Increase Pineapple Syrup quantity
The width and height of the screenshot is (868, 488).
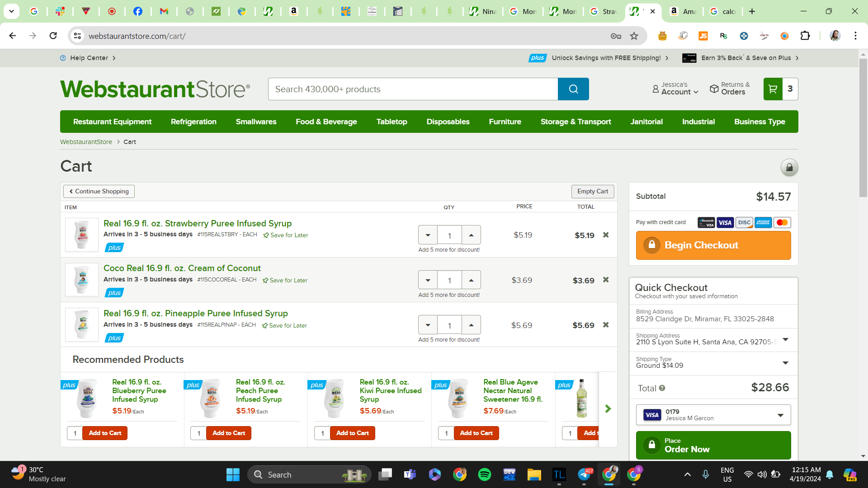471,325
